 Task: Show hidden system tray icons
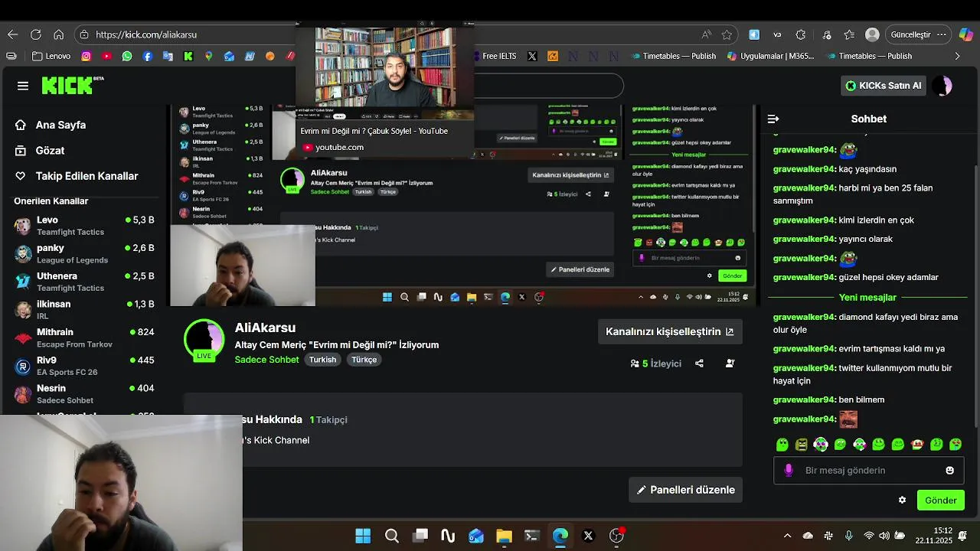pyautogui.click(x=787, y=536)
